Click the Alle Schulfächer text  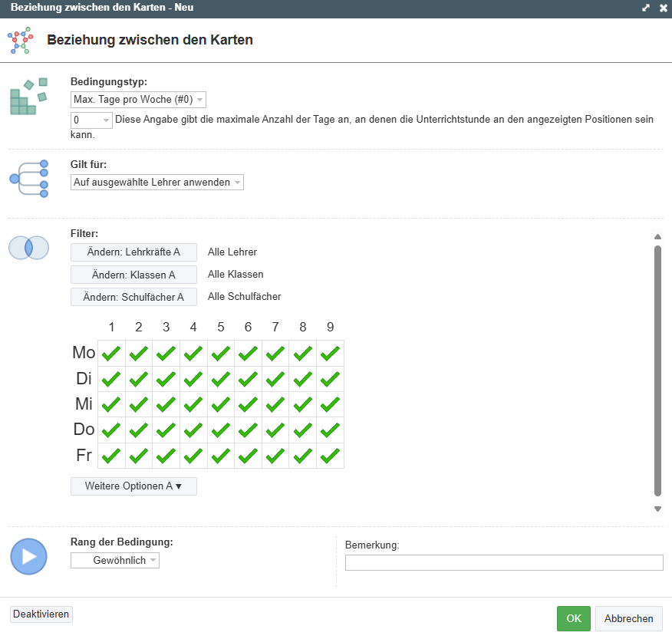coord(244,297)
